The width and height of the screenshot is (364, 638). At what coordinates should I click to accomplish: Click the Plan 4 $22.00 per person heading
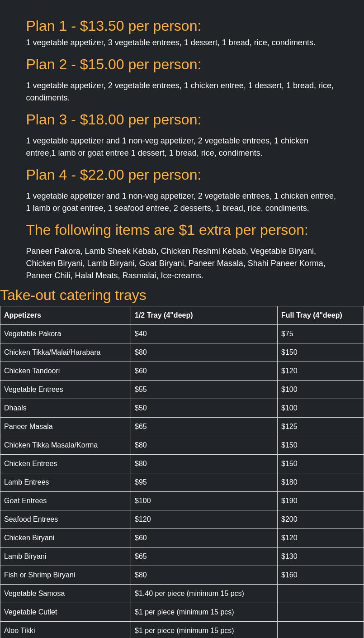pos(113,175)
